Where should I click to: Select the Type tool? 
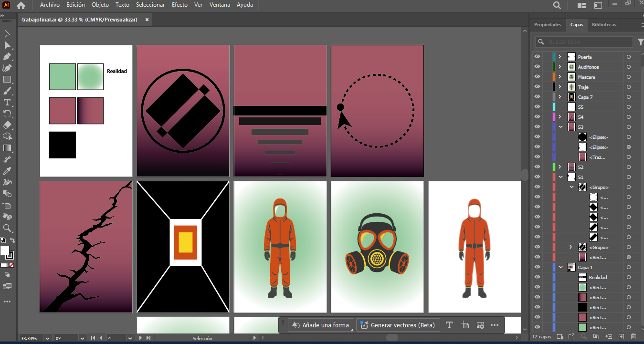coord(7,103)
